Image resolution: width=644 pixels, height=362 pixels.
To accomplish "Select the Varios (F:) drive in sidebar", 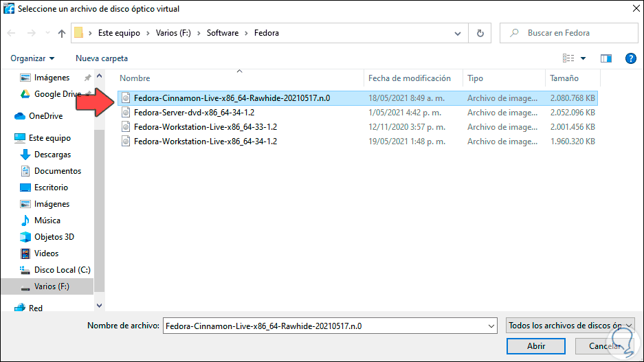I will pos(47,286).
